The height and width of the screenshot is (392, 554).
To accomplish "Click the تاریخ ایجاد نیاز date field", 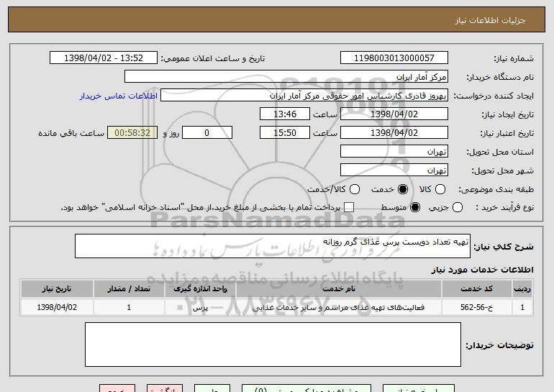I will click(x=394, y=114).
